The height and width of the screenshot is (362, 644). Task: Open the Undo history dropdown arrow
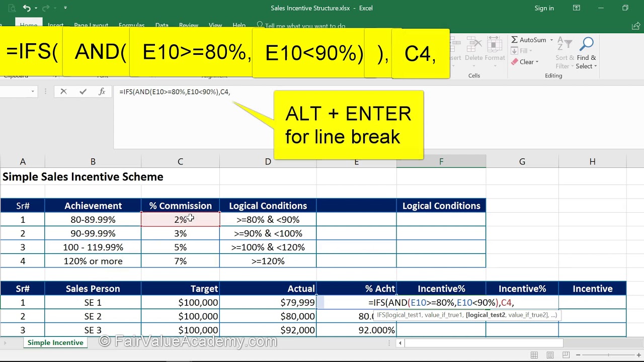coord(35,8)
